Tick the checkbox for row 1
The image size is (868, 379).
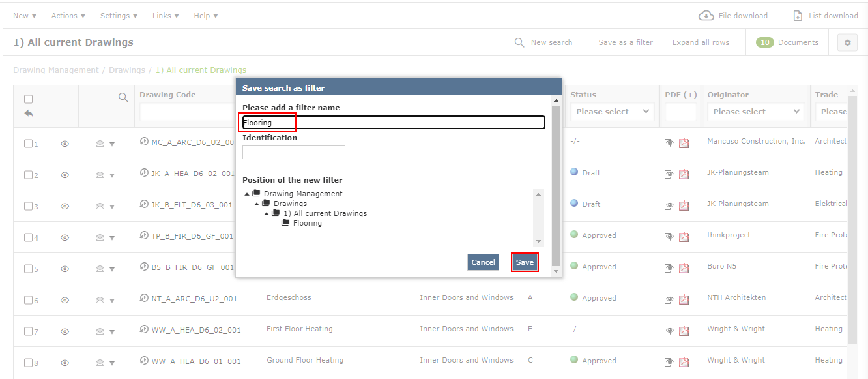[x=29, y=144]
